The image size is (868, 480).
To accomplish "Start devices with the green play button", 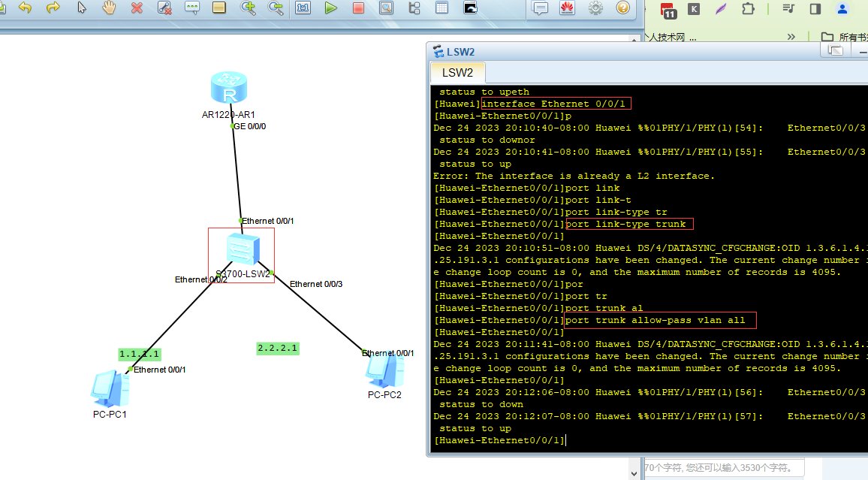I will coord(331,8).
